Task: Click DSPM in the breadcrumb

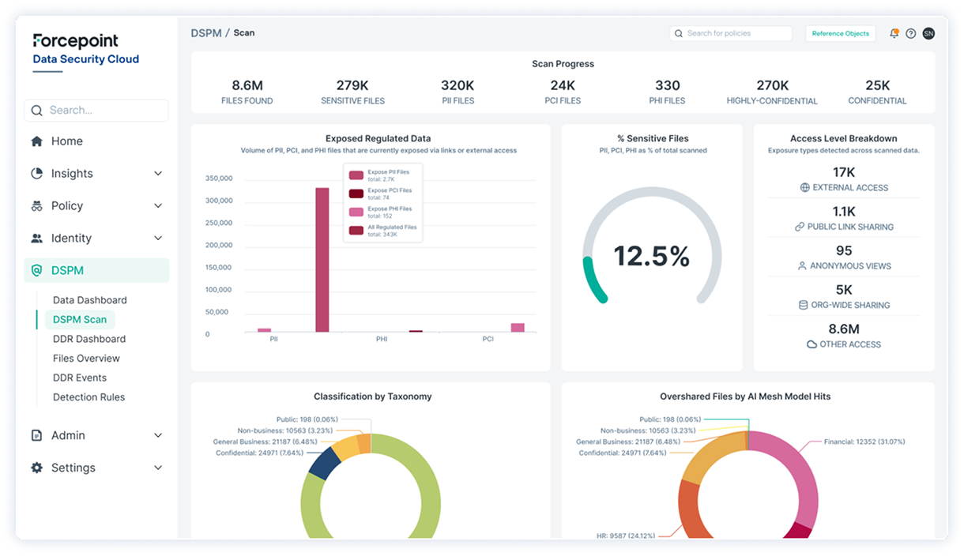Action: click(205, 33)
